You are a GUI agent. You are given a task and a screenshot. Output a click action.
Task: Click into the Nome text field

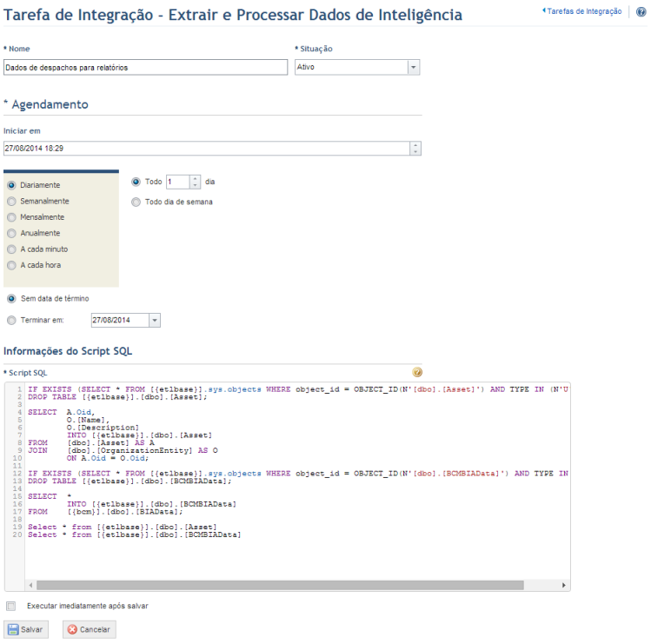coord(145,67)
